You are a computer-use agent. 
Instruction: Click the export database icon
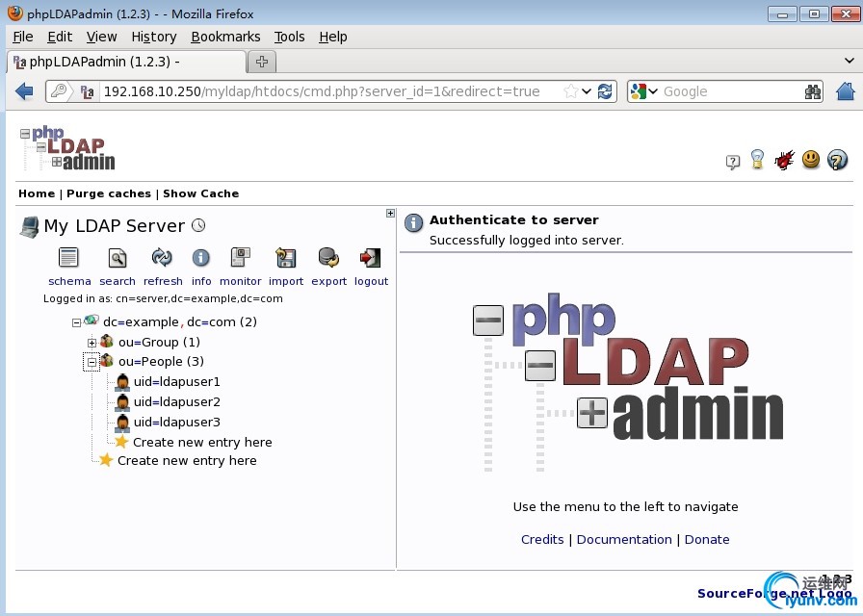328,257
